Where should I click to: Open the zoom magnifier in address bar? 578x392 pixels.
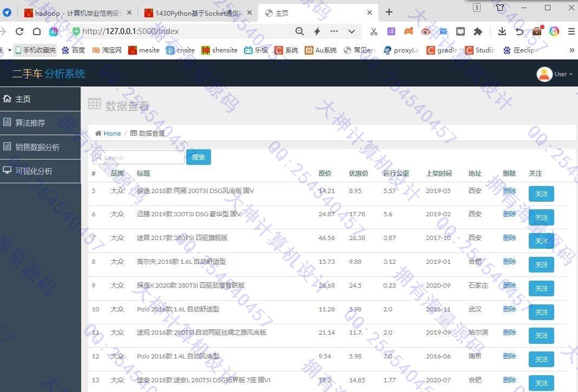tap(300, 31)
